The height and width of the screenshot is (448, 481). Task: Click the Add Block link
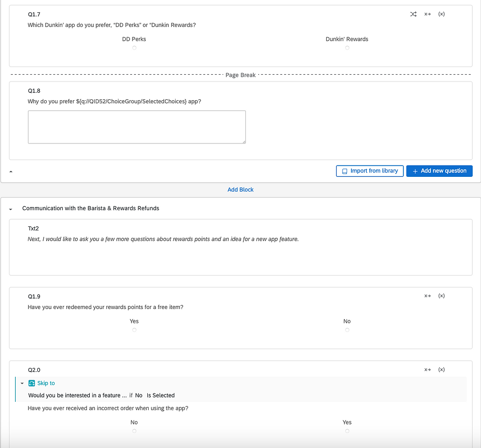pyautogui.click(x=240, y=190)
